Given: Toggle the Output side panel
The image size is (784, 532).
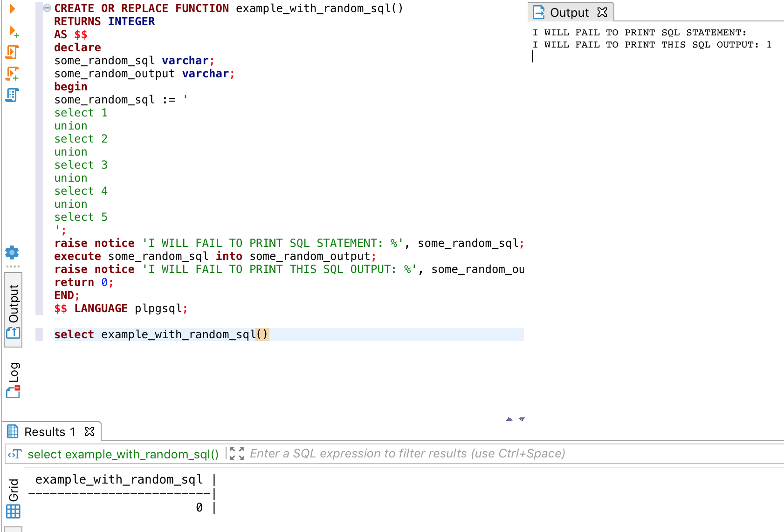Looking at the screenshot, I should (x=13, y=307).
